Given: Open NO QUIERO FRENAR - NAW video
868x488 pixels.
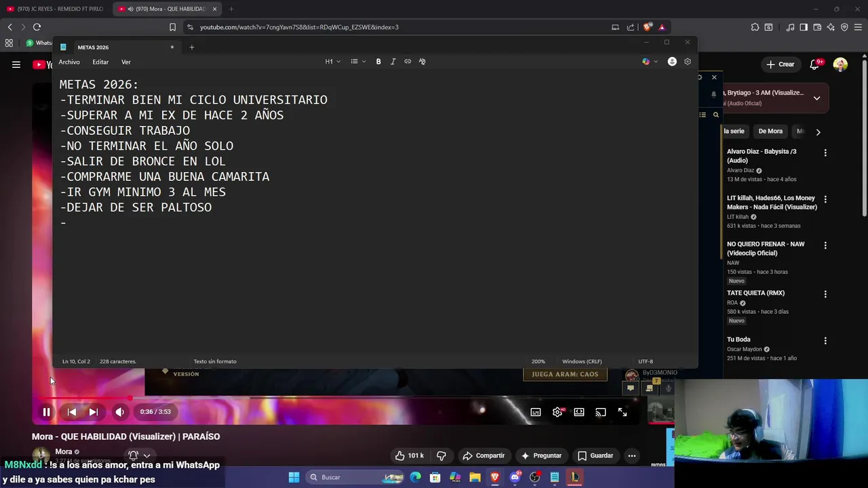Looking at the screenshot, I should click(x=766, y=249).
